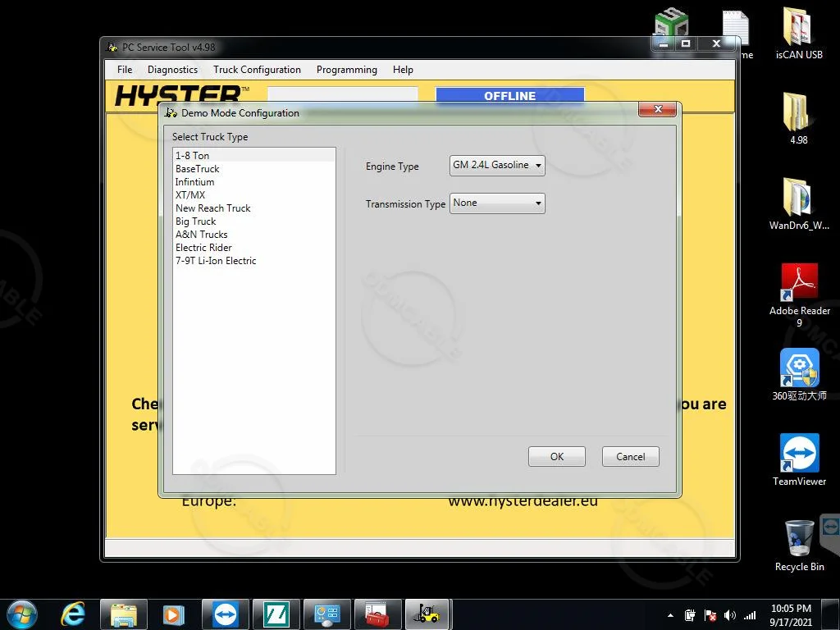840x630 pixels.
Task: Maximize the PC Service Tool window
Action: click(686, 44)
